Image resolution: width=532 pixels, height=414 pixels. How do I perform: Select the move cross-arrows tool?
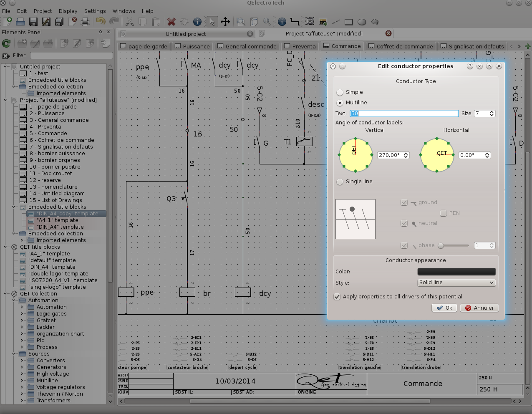225,22
